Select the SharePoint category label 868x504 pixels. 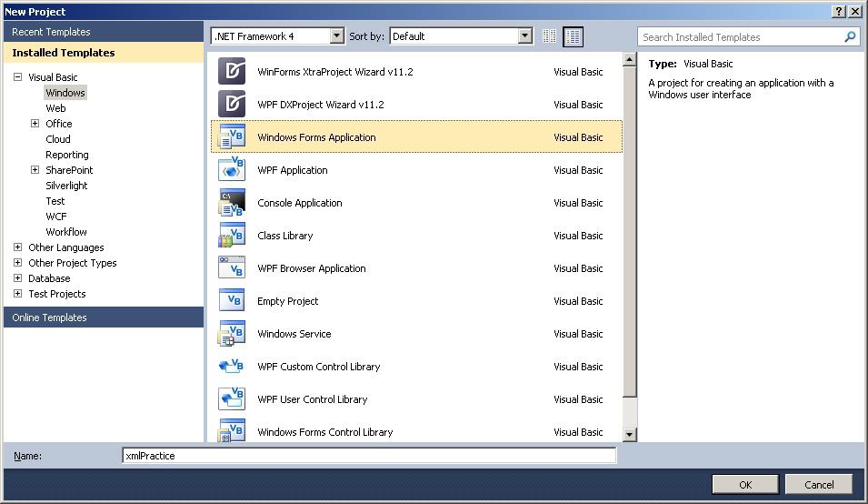[69, 170]
